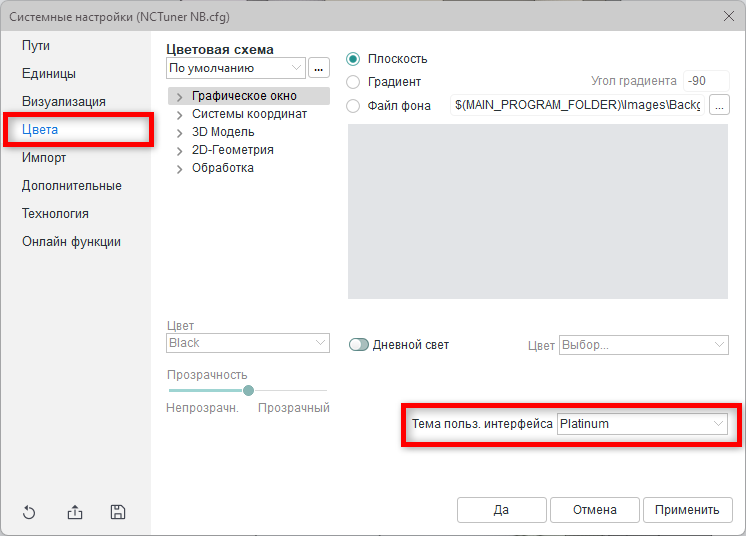The image size is (746, 536).
Task: Select the Градиент radio button
Action: click(353, 82)
